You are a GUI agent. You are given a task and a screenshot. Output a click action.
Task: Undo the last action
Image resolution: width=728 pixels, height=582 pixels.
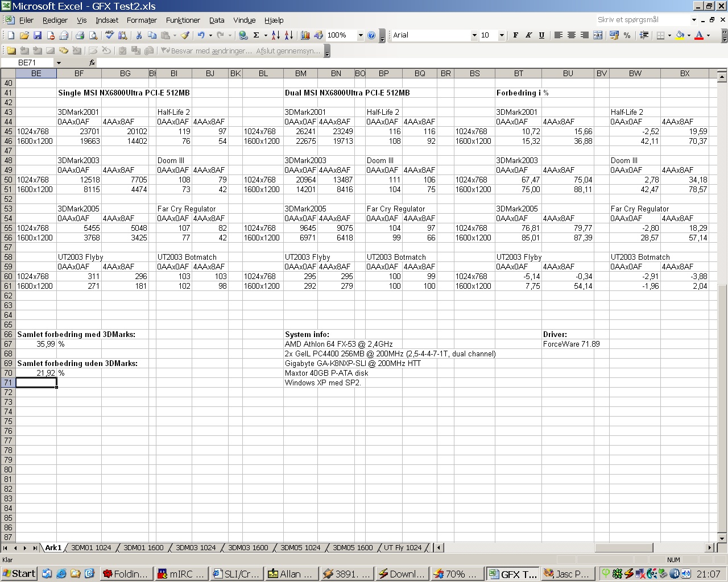click(x=201, y=35)
